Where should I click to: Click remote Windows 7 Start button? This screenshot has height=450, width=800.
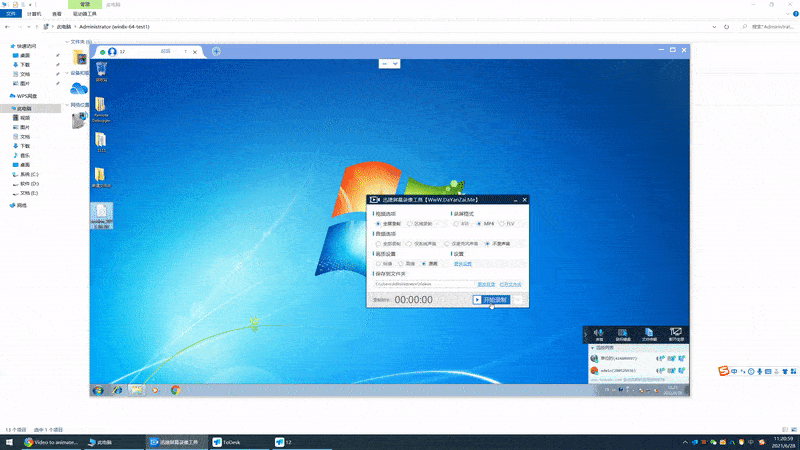coord(98,390)
